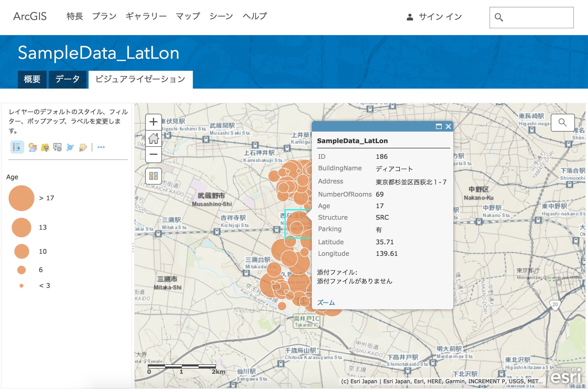Screen dimensions: 588x389
Task: Zoom out of the map
Action: click(x=154, y=154)
